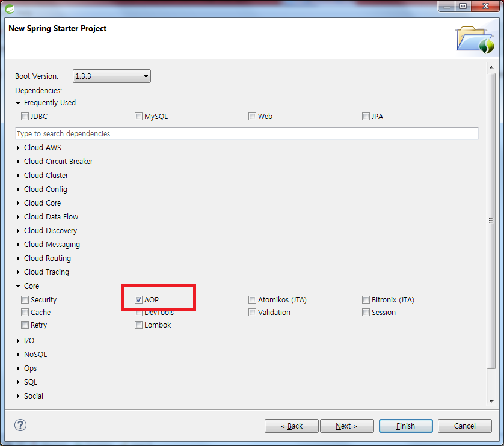Check the MySQL dependency

tap(138, 117)
